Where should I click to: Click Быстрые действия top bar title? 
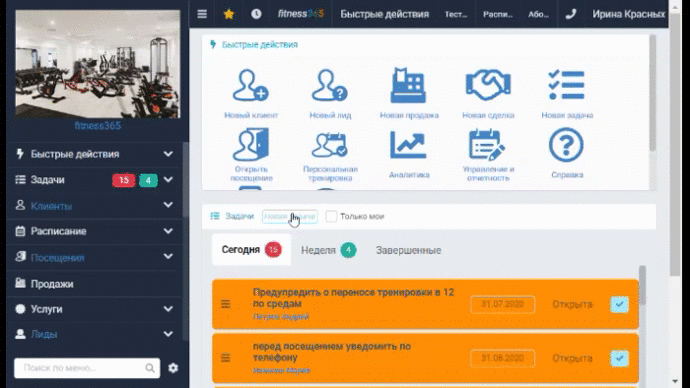point(385,14)
